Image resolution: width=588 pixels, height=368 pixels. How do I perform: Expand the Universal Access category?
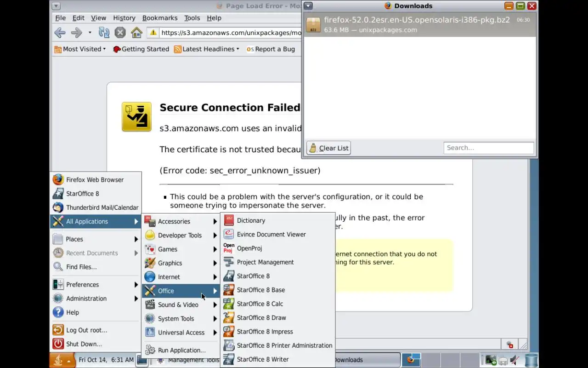tap(181, 333)
